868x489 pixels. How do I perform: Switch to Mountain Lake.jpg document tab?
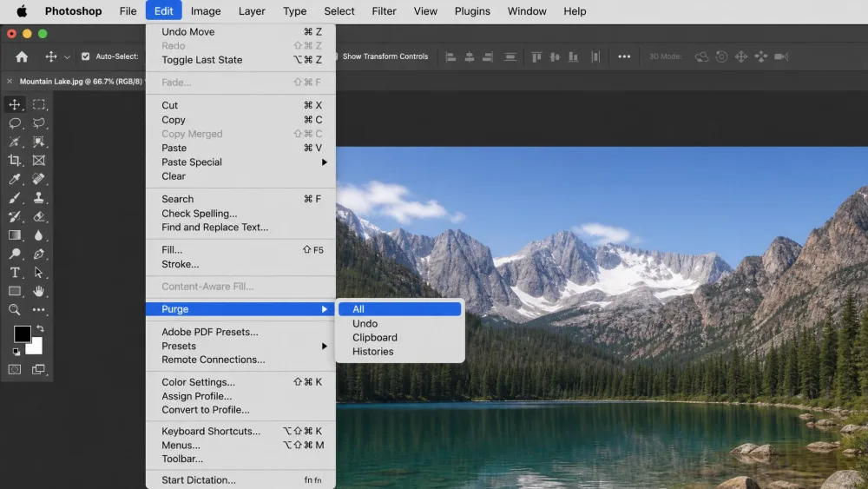click(x=81, y=82)
